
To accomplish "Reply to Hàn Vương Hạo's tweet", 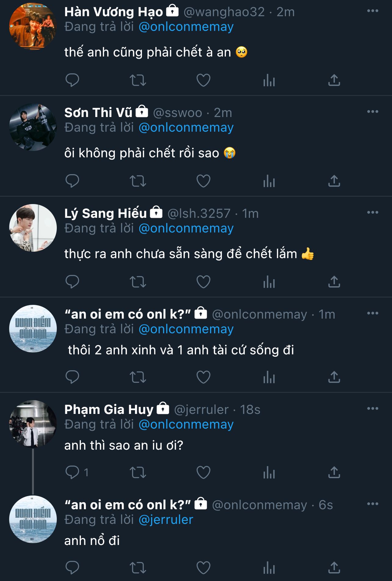I will [72, 80].
